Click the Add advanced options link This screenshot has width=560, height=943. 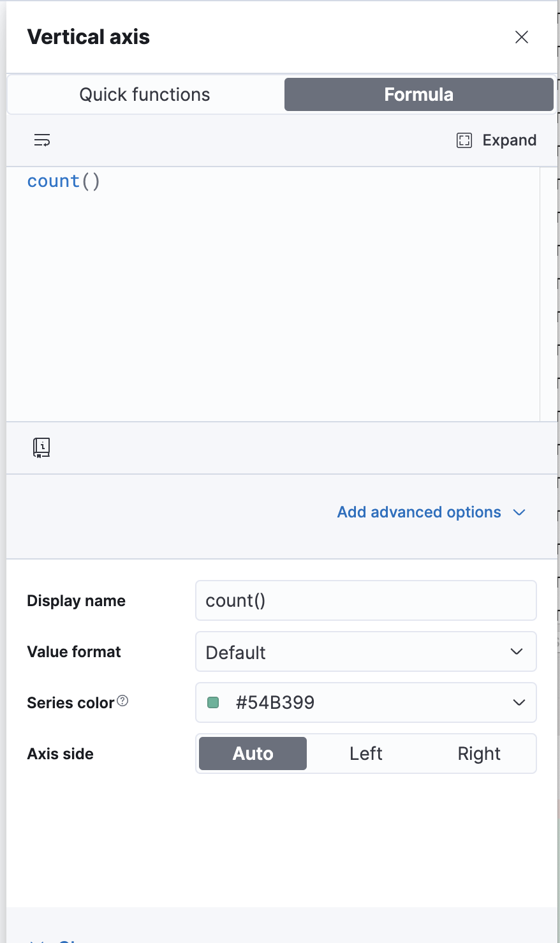[419, 512]
